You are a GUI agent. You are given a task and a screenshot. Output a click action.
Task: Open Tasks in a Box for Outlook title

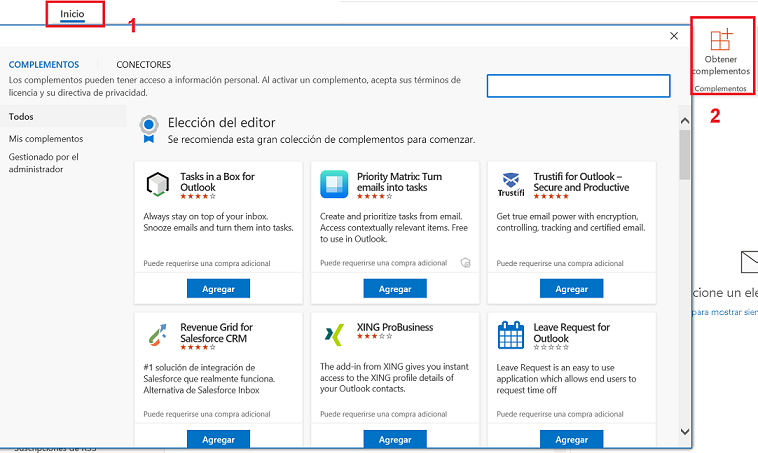tap(218, 182)
